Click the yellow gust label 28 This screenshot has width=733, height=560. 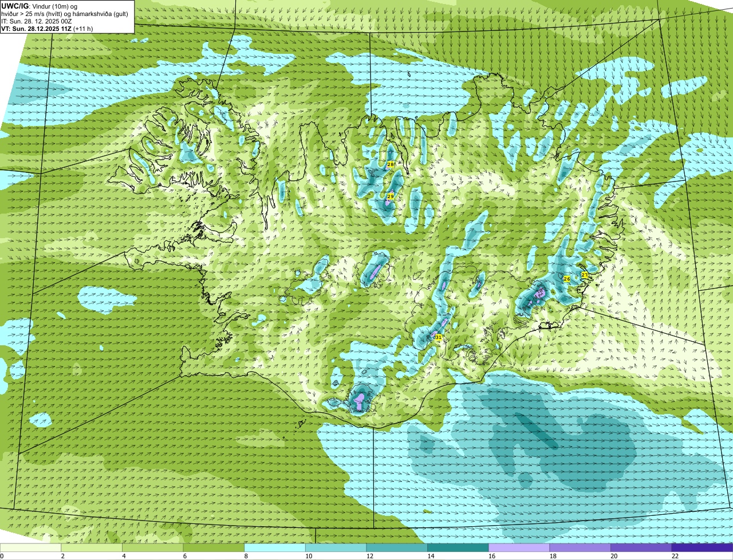[391, 164]
